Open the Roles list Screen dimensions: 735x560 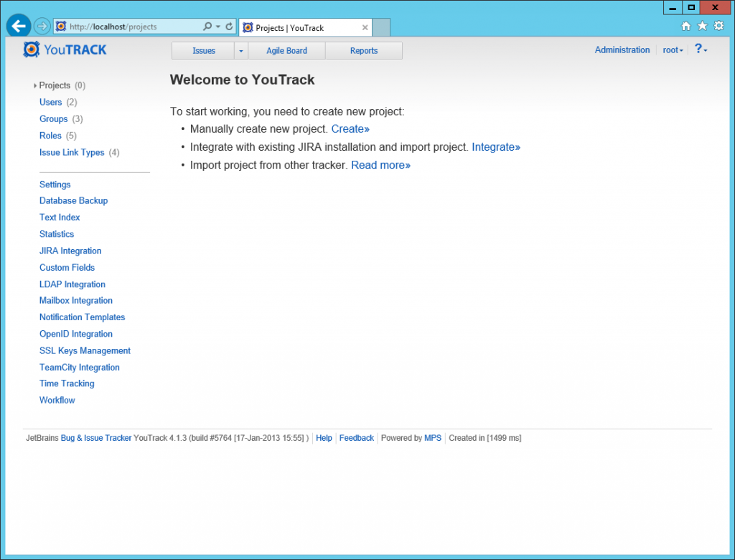coord(50,136)
